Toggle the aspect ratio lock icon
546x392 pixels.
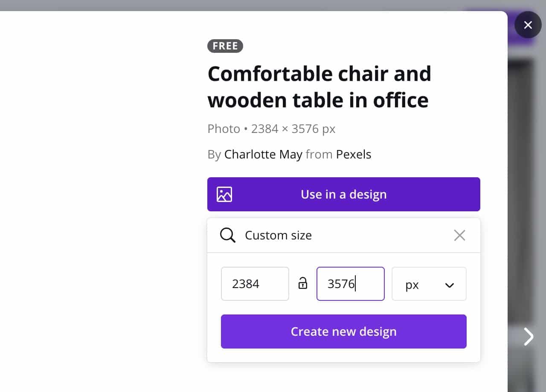pyautogui.click(x=303, y=283)
